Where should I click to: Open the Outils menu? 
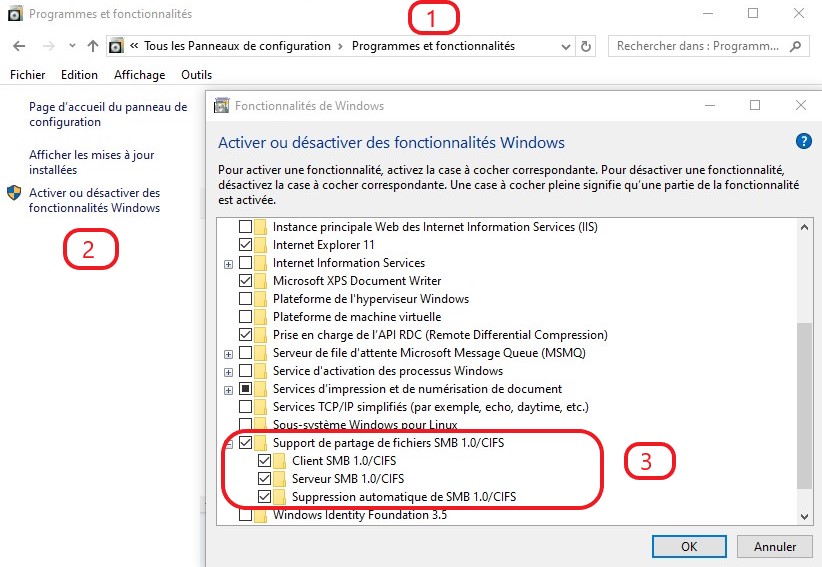[x=197, y=75]
